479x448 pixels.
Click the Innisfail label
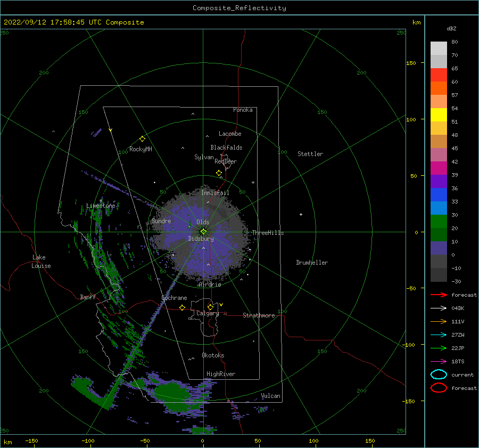pos(215,193)
